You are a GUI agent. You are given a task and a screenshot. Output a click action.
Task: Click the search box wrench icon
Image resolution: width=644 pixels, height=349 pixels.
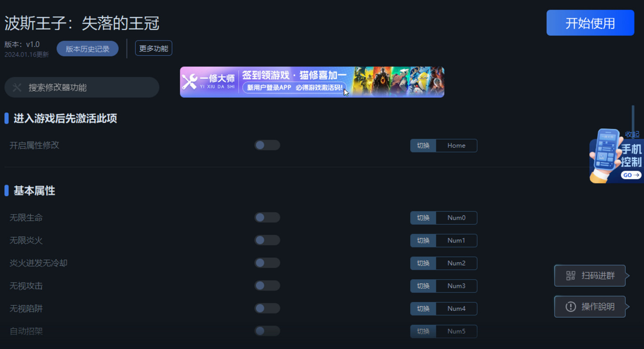point(17,88)
